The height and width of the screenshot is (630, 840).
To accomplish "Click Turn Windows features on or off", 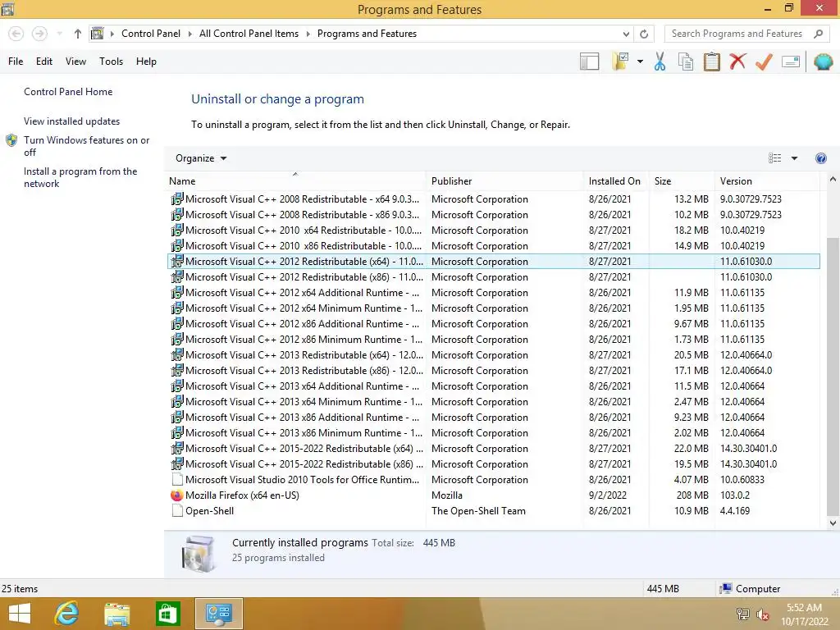I will point(86,146).
